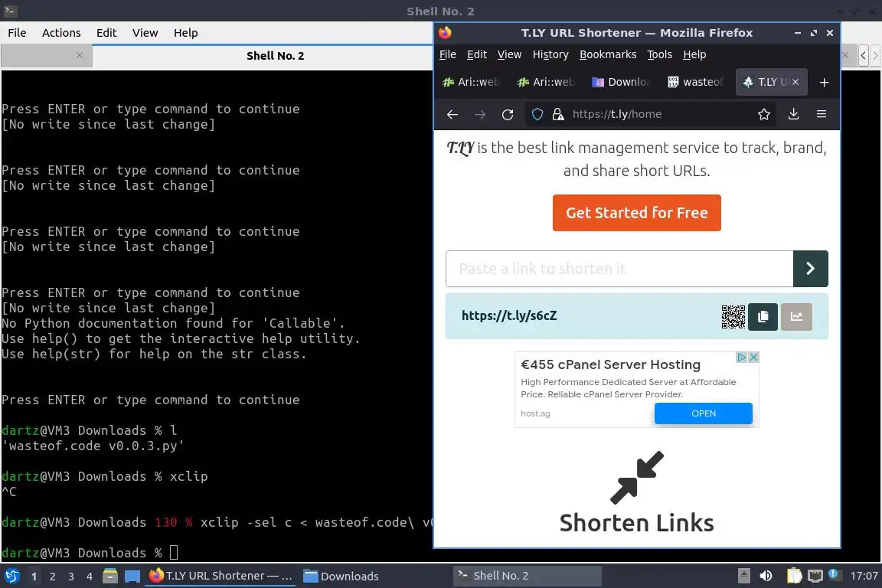The image size is (882, 588).
Task: Click the Shorten Links heading
Action: [x=637, y=523]
